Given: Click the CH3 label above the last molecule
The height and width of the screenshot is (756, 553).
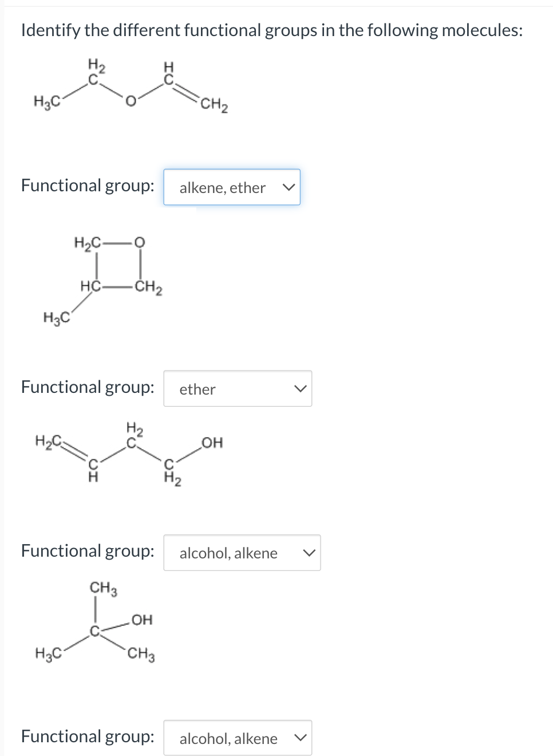Looking at the screenshot, I should [102, 588].
